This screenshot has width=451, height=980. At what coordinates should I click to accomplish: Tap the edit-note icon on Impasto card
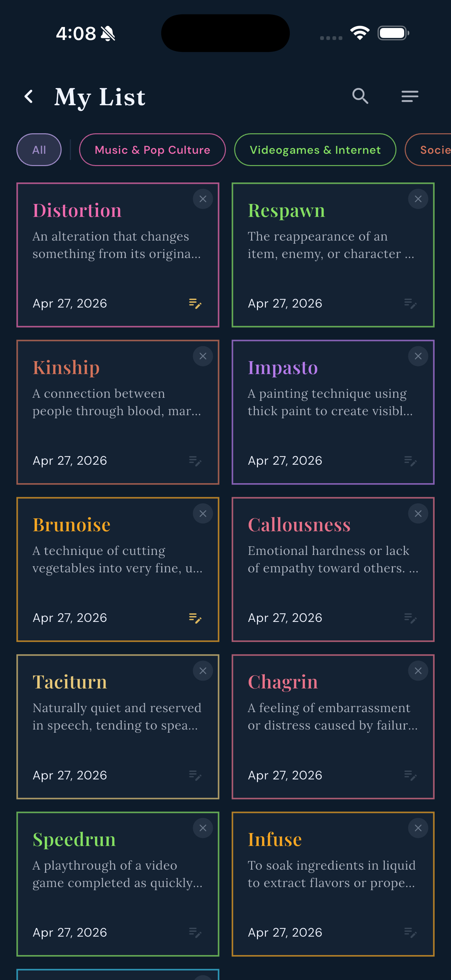click(410, 461)
